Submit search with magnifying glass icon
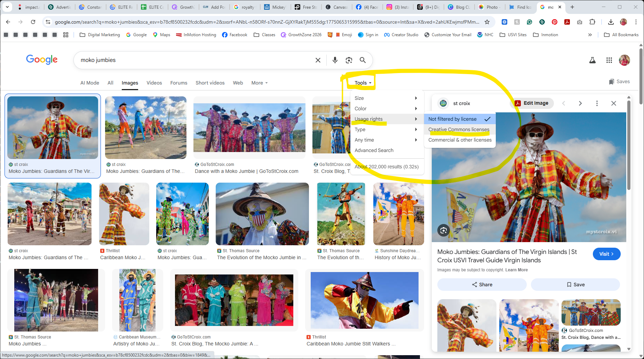Viewport: 644px width, 359px height. pyautogui.click(x=363, y=60)
